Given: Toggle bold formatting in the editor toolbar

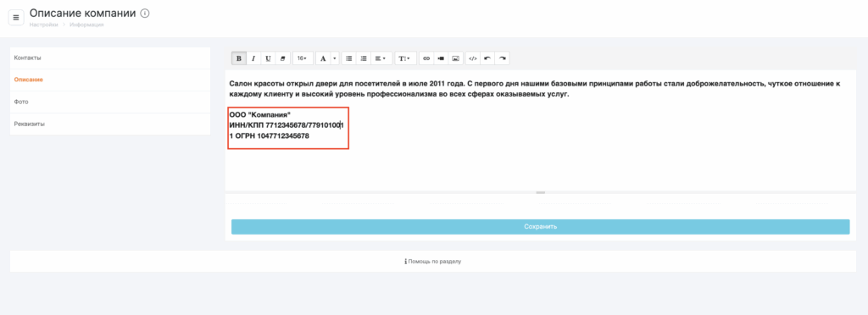Looking at the screenshot, I should pos(238,58).
